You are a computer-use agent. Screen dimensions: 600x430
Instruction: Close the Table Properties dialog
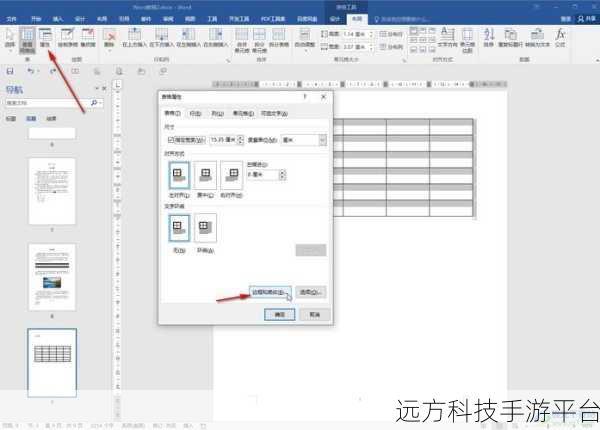[323, 97]
